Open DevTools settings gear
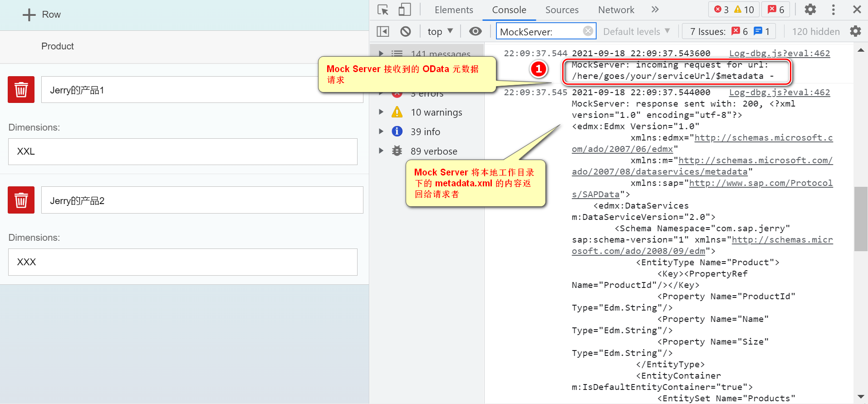 pos(810,10)
